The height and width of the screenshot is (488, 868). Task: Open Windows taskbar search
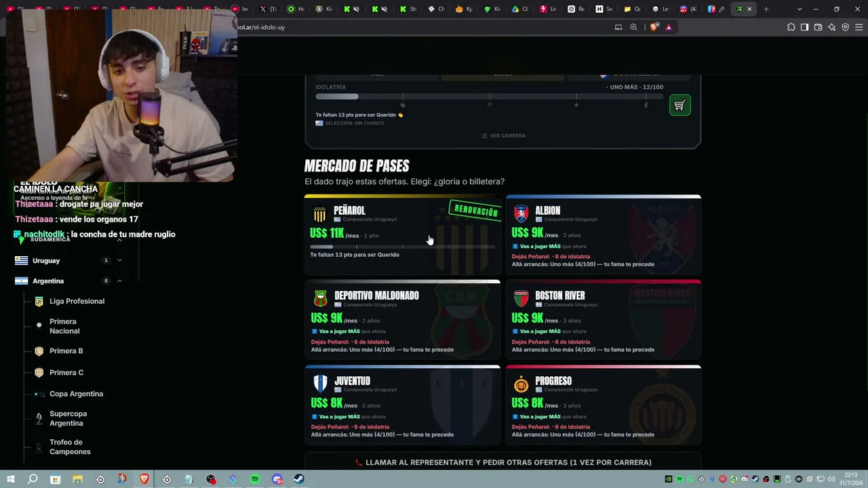coord(33,479)
